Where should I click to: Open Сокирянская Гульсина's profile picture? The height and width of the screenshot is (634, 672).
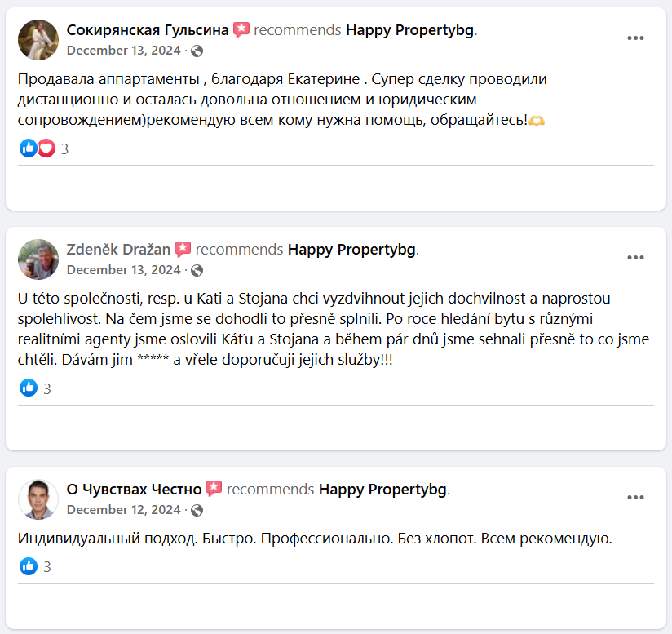tap(38, 40)
